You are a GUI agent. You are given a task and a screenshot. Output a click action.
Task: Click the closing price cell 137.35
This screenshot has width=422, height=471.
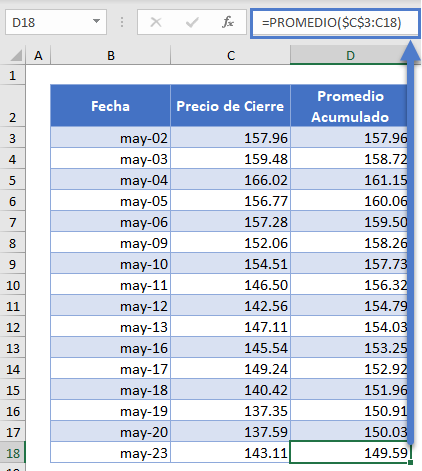tap(230, 411)
